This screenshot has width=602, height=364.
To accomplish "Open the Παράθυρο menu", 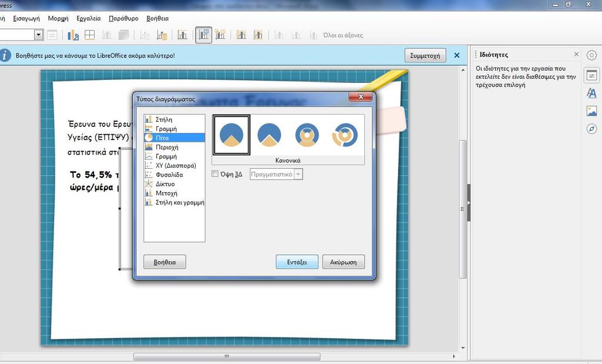I will [123, 18].
